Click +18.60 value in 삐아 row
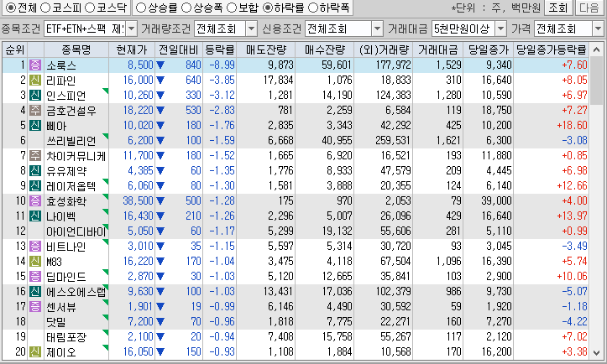The width and height of the screenshot is (607, 364). click(573, 125)
